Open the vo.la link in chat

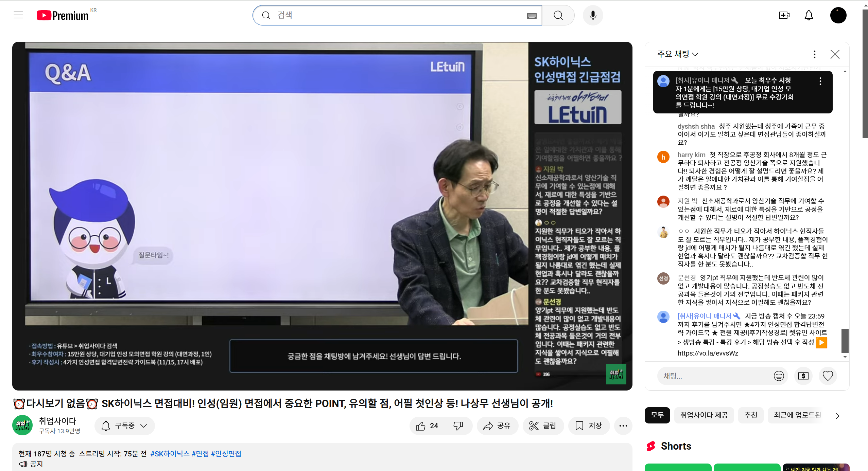708,353
